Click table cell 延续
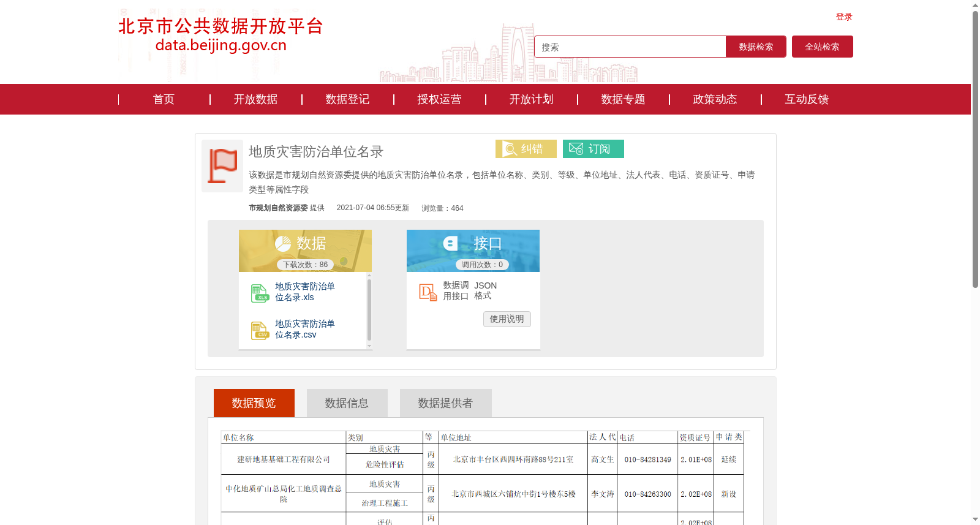980x525 pixels. tap(729, 459)
